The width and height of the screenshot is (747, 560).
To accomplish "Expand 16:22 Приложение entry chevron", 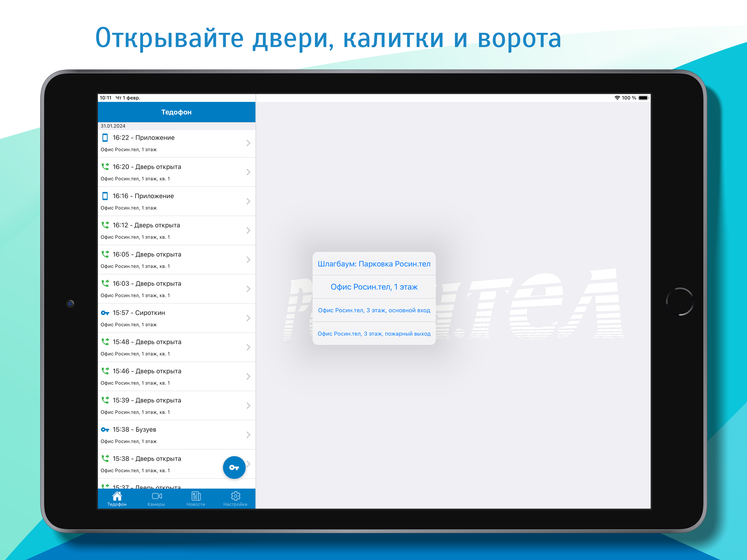I will click(248, 143).
